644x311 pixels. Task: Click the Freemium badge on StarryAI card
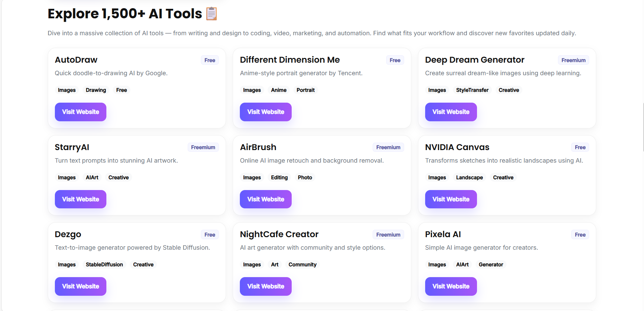(x=203, y=147)
